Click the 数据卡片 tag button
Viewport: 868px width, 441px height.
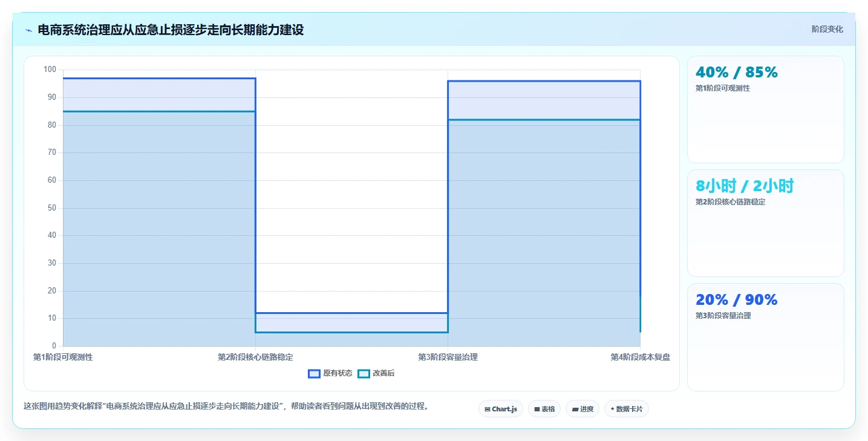point(627,409)
